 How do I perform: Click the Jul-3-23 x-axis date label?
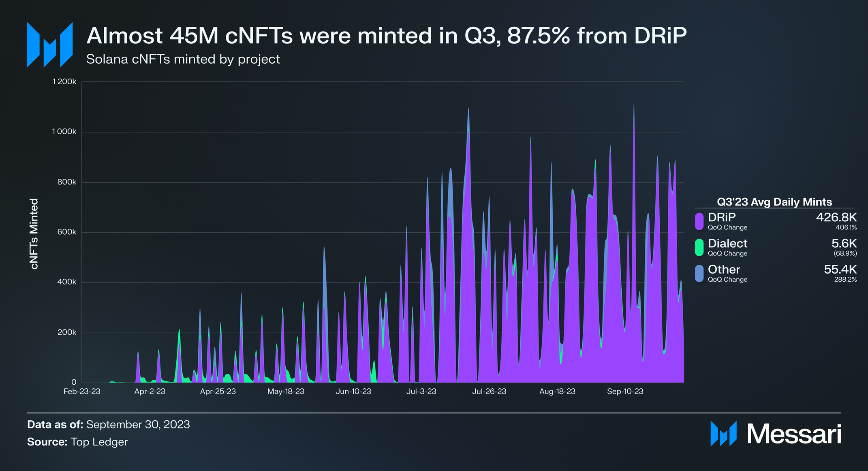421,392
